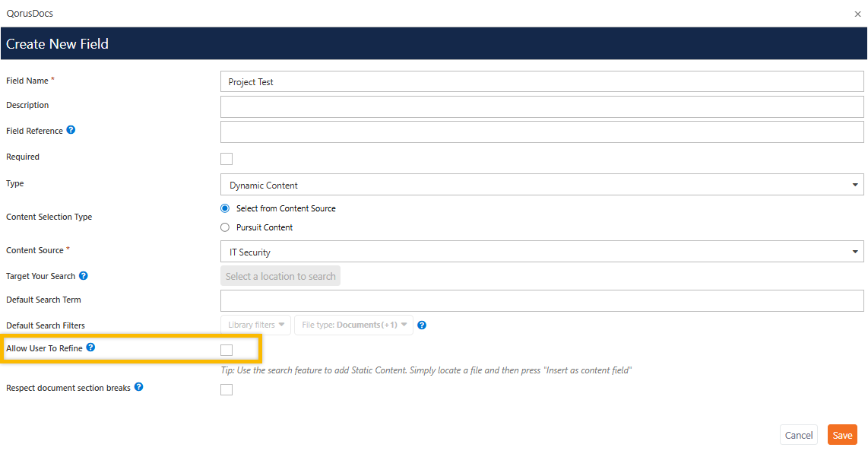Expand Content Source dropdown showing IT Security
The height and width of the screenshot is (457, 868).
tap(541, 252)
